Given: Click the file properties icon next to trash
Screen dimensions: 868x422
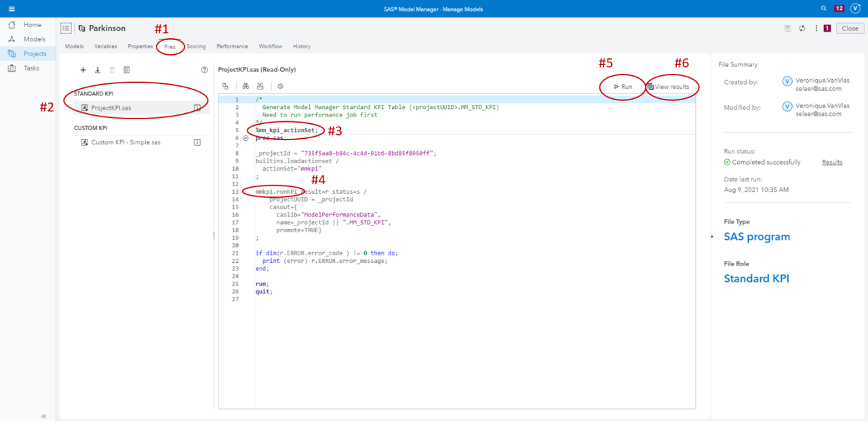Looking at the screenshot, I should coord(127,70).
